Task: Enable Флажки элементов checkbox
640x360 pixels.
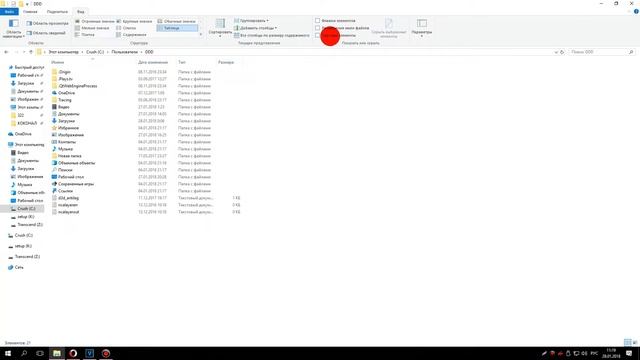Action: click(x=317, y=20)
